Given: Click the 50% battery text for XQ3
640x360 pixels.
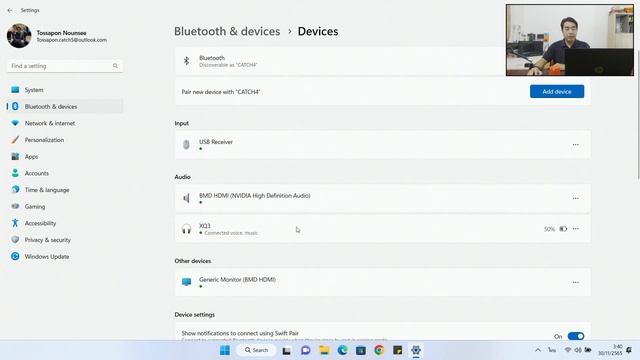Looking at the screenshot, I should (549, 229).
